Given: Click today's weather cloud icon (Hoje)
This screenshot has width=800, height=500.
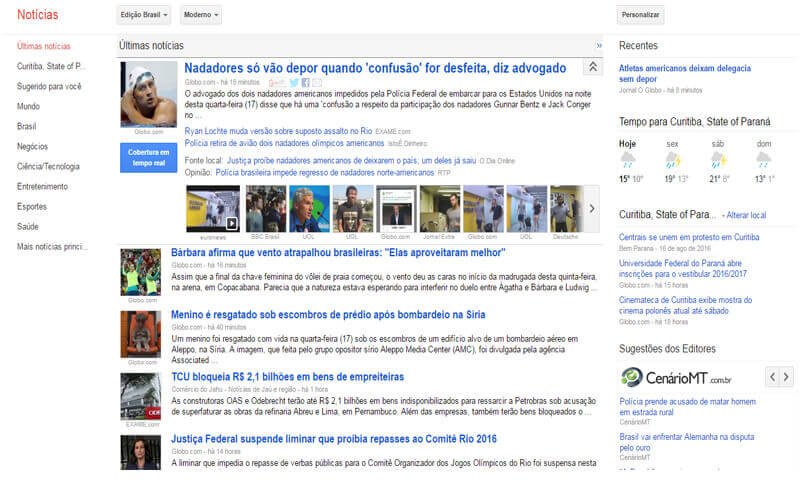Looking at the screenshot, I should pos(628,160).
